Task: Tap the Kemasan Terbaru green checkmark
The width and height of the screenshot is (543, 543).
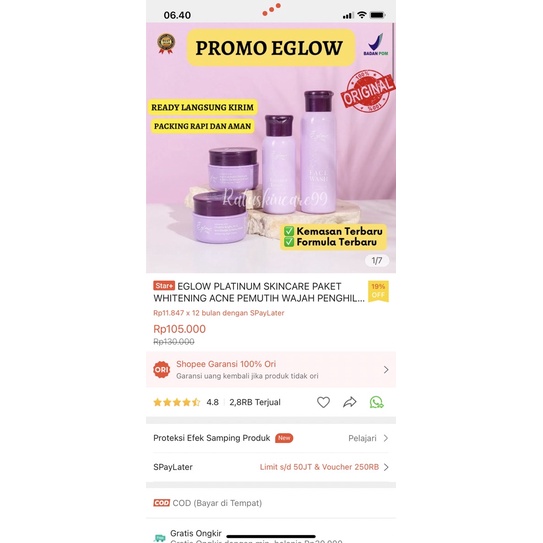Action: pos(289,231)
